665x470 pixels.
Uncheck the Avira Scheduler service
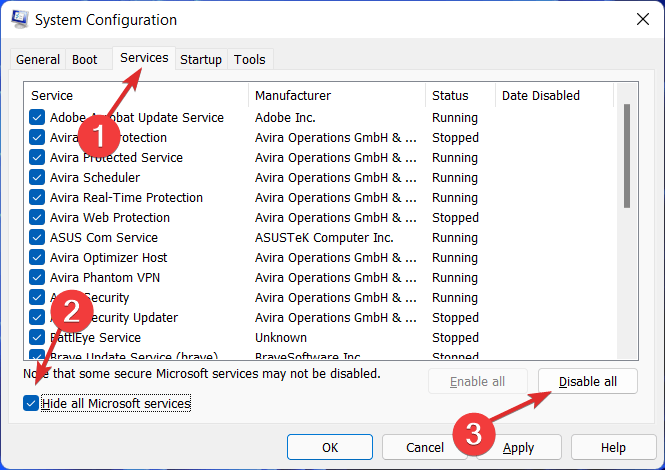pyautogui.click(x=37, y=177)
